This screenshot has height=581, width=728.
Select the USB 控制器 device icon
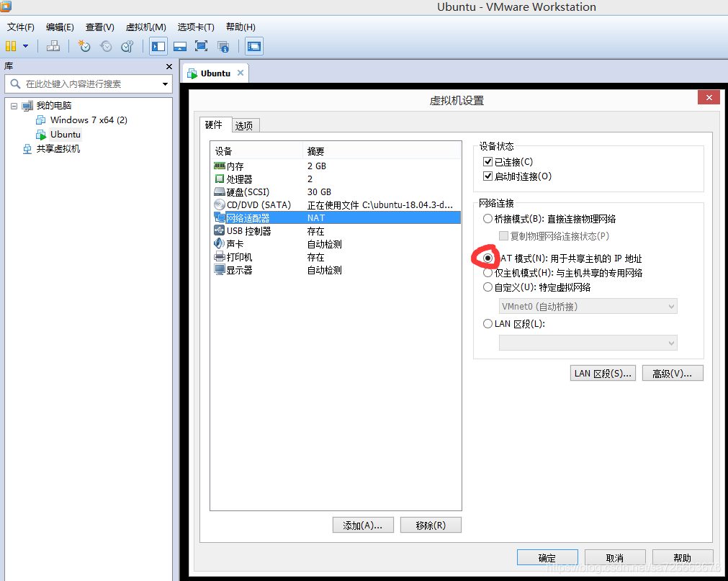point(219,230)
